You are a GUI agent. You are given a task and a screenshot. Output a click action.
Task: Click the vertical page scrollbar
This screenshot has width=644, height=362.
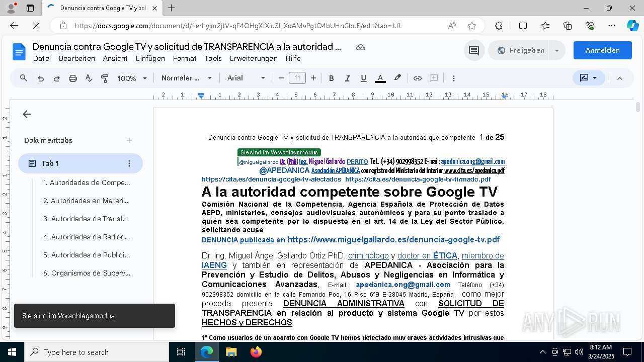638,107
